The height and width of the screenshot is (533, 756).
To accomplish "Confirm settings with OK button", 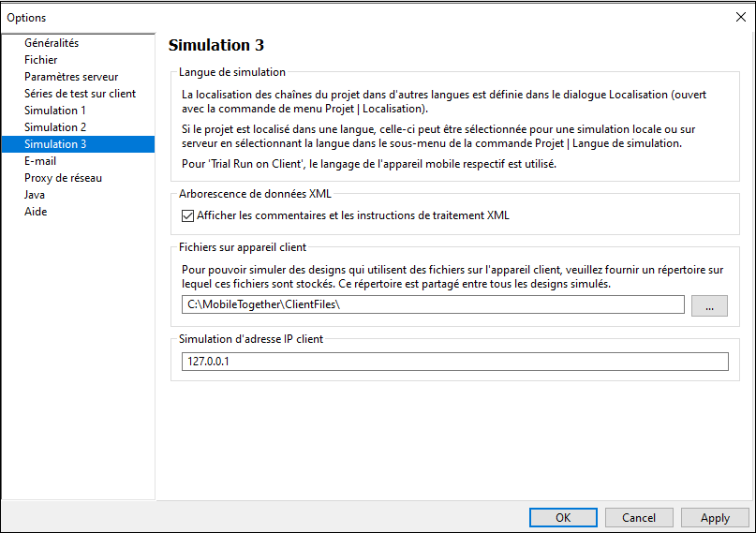I will click(x=563, y=517).
